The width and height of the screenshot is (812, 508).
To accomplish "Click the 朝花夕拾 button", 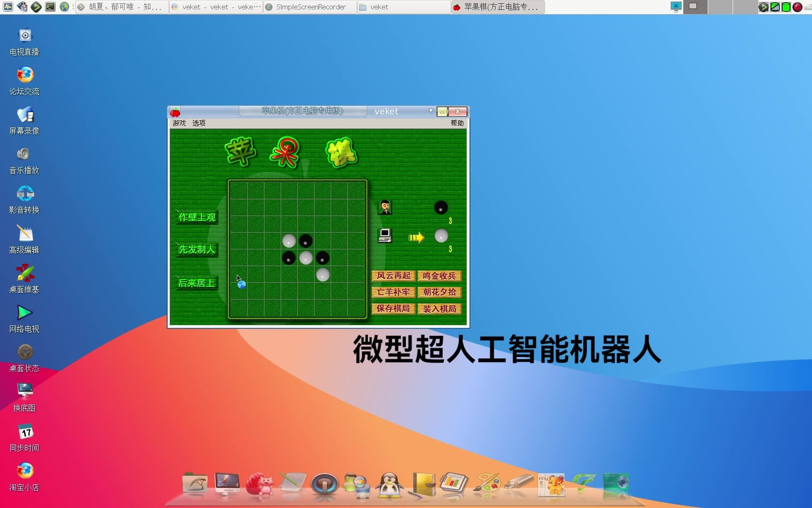I will point(439,293).
